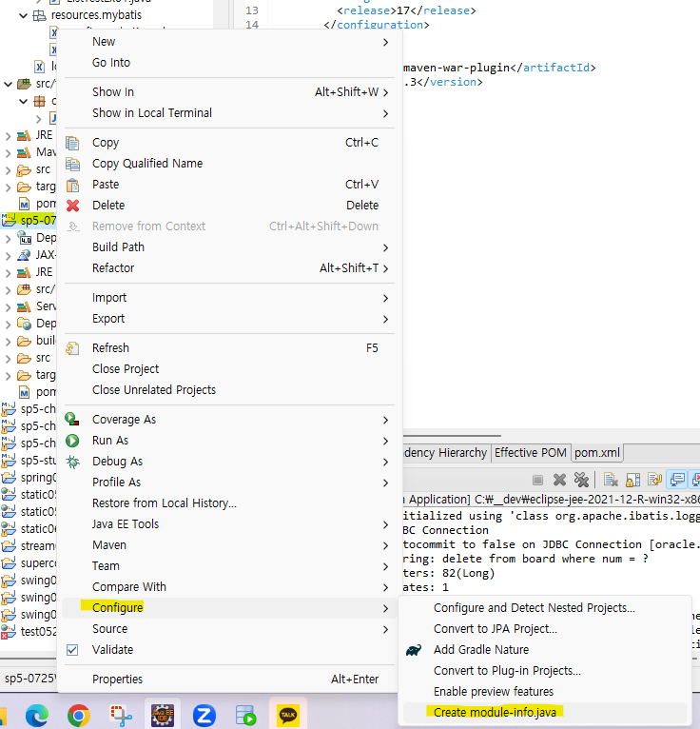700x729 pixels.
Task: Select the test052 project in explorer
Action: click(x=38, y=631)
